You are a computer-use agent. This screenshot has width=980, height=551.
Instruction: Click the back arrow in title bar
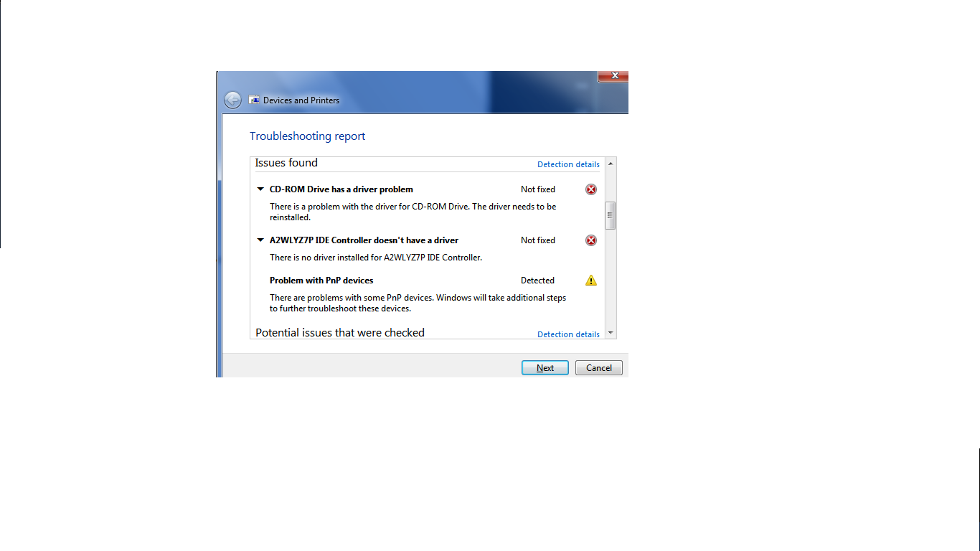tap(232, 100)
